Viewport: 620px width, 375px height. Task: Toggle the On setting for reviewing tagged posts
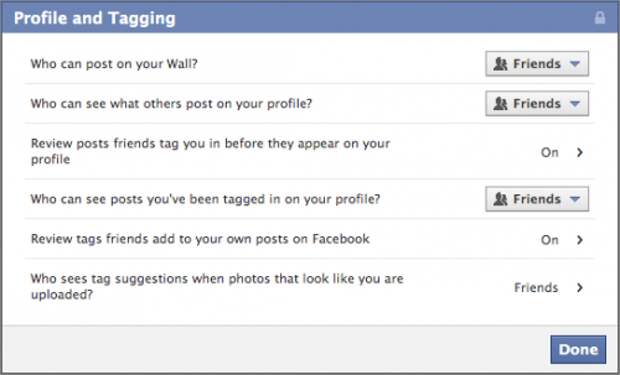pyautogui.click(x=550, y=152)
